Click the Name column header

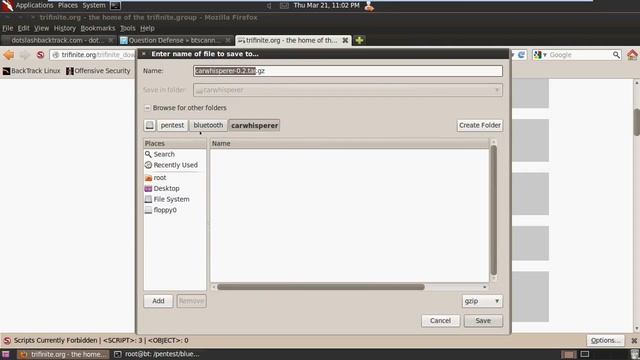(x=349, y=144)
